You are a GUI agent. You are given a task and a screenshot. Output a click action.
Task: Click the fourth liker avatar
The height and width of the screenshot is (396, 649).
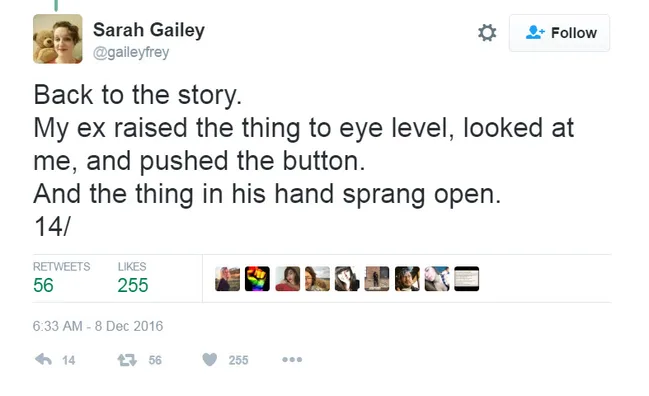point(317,278)
